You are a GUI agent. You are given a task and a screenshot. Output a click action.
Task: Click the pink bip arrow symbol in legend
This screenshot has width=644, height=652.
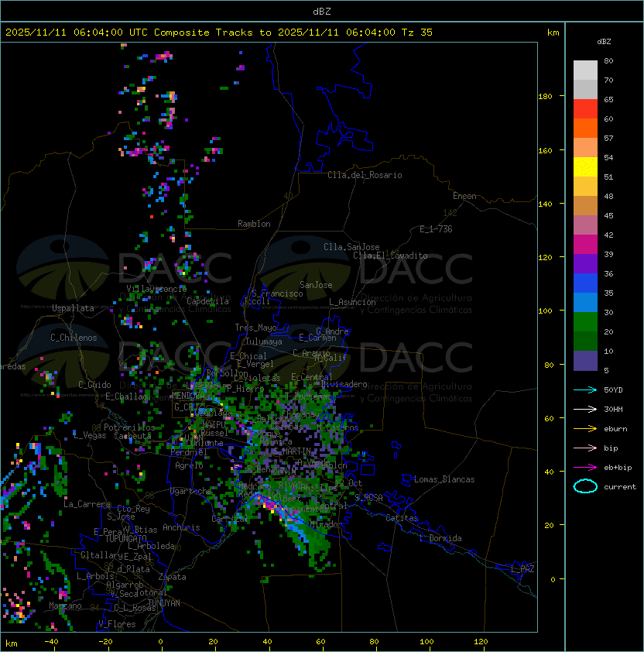click(585, 448)
